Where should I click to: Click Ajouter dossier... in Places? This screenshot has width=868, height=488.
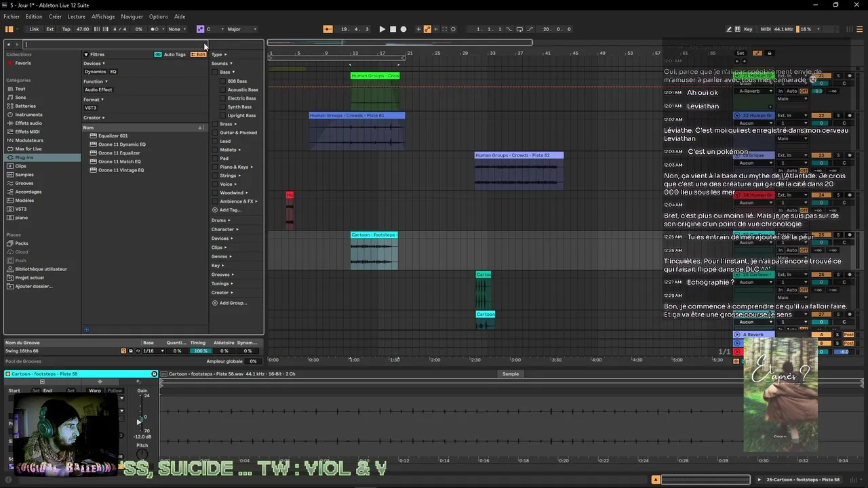(x=34, y=286)
